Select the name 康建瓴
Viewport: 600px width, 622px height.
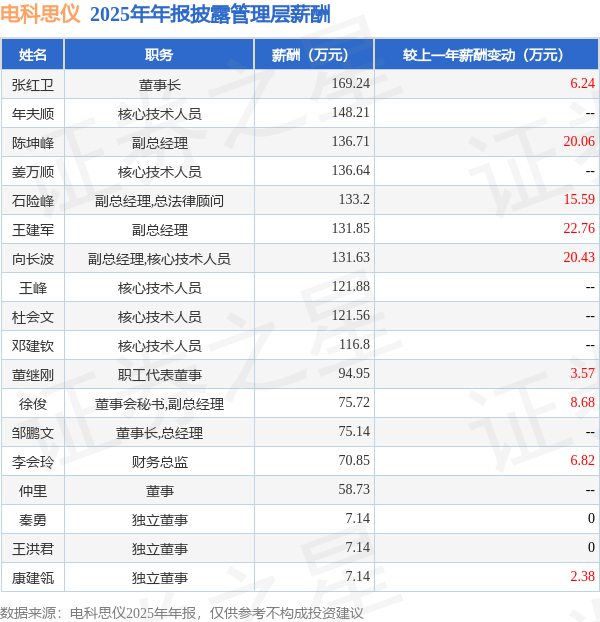point(33,578)
